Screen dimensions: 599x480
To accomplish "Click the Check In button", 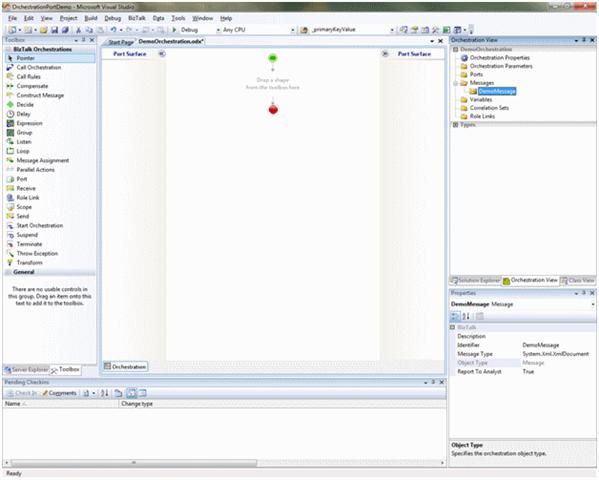I will coord(23,393).
